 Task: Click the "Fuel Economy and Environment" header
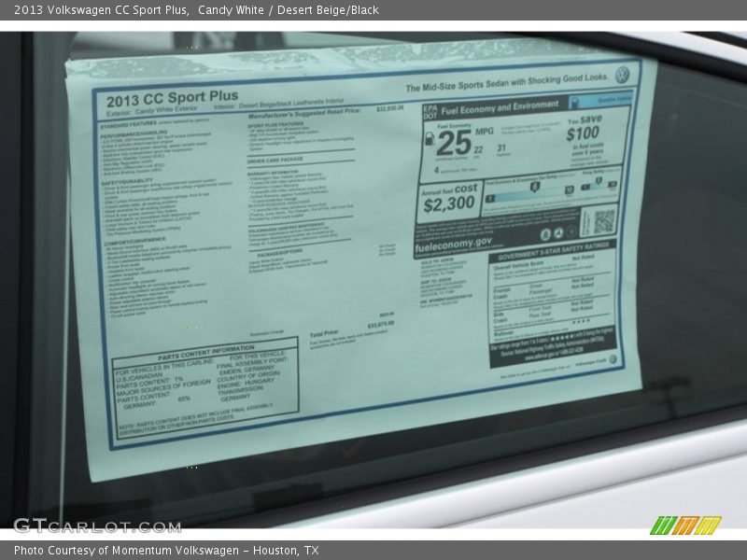500,107
